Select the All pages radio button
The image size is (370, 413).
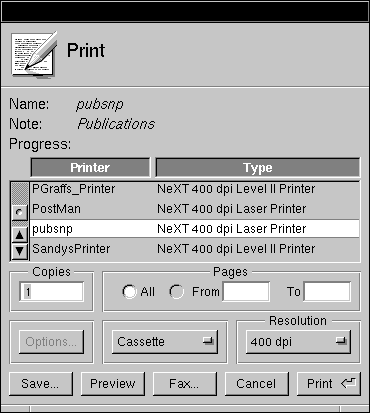tap(129, 292)
